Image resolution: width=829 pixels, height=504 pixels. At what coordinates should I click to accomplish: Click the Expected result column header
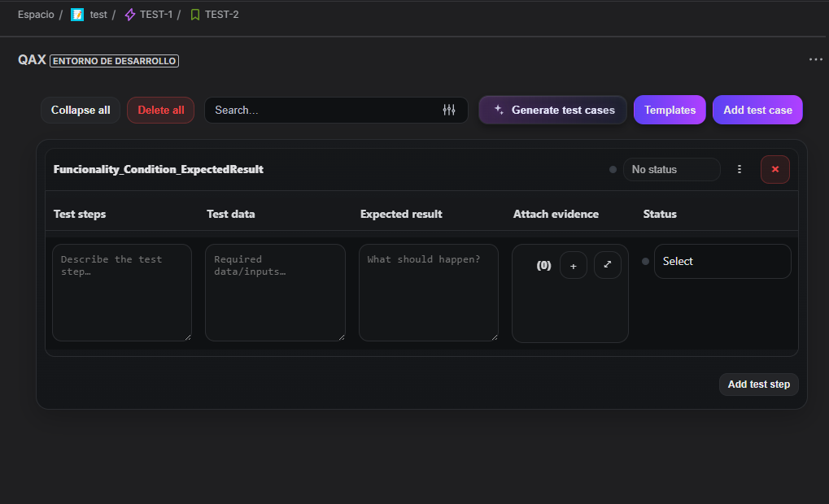click(x=401, y=214)
